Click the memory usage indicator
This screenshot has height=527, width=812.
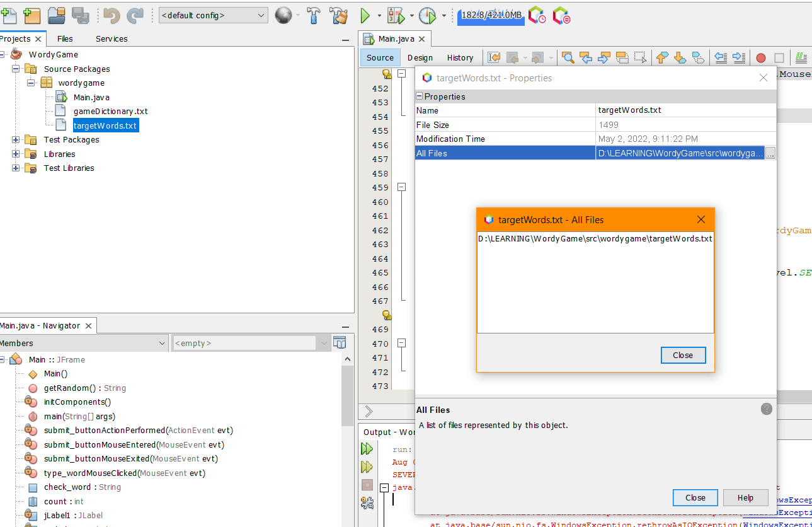[490, 16]
